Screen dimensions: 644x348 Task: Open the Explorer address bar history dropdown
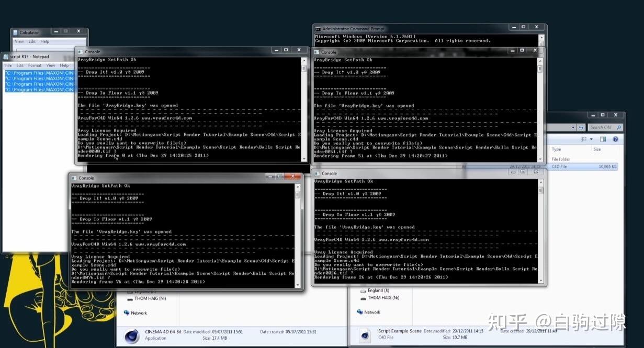(574, 127)
